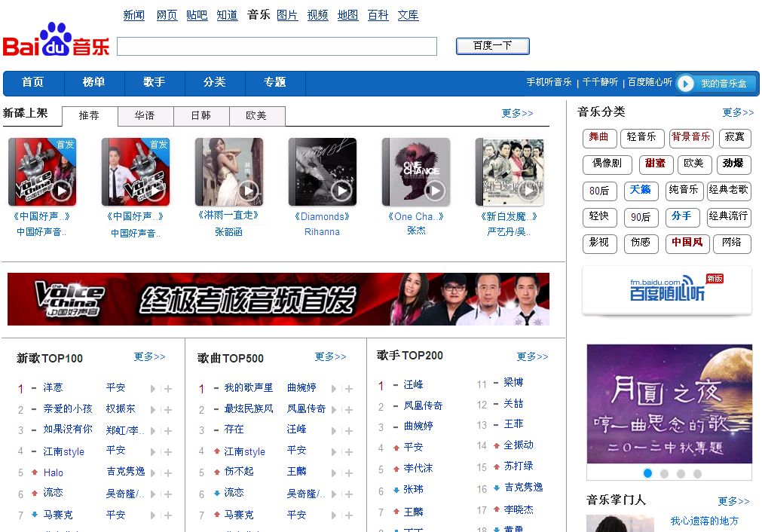Image resolution: width=762 pixels, height=532 pixels.
Task: Add 最炫民族风 using the plus icon
Action: click(348, 410)
